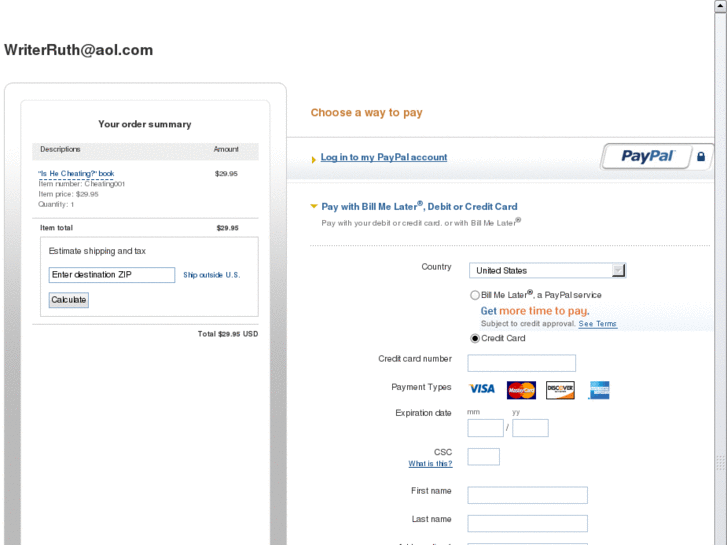Click the Calculate button
This screenshot has height=545, width=727.
pos(69,300)
